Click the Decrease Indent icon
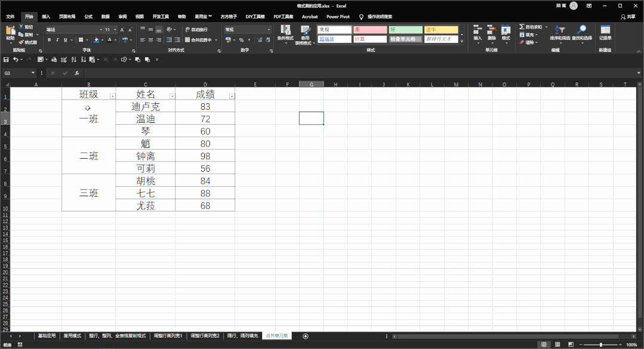Image resolution: width=644 pixels, height=349 pixels. [x=169, y=40]
